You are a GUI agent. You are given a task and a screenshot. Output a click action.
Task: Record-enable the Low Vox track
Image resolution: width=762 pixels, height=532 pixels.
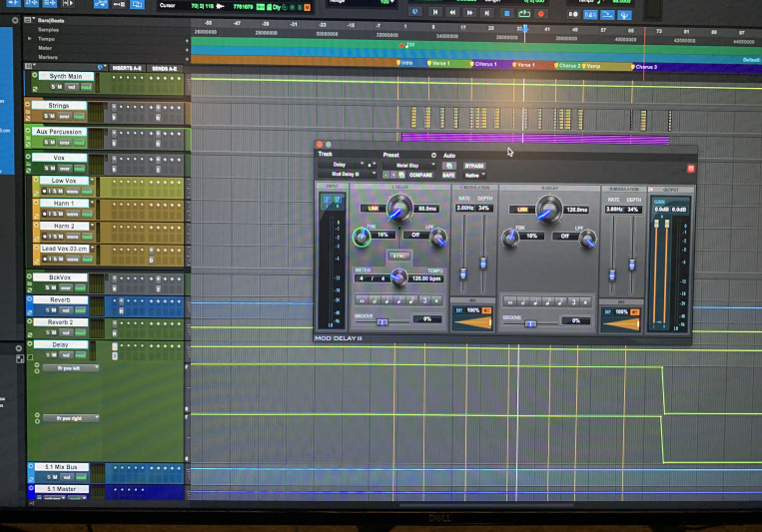45,192
